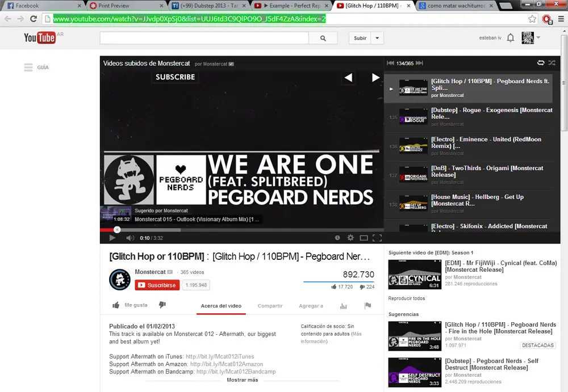Click Monstercat channel avatar
Screen dimensions: 568x392
click(120, 280)
